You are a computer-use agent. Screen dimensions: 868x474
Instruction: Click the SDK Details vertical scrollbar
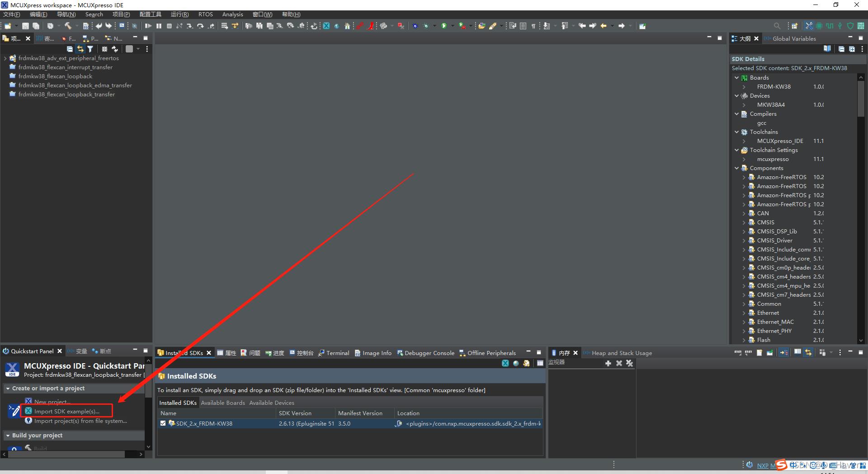coord(860,99)
